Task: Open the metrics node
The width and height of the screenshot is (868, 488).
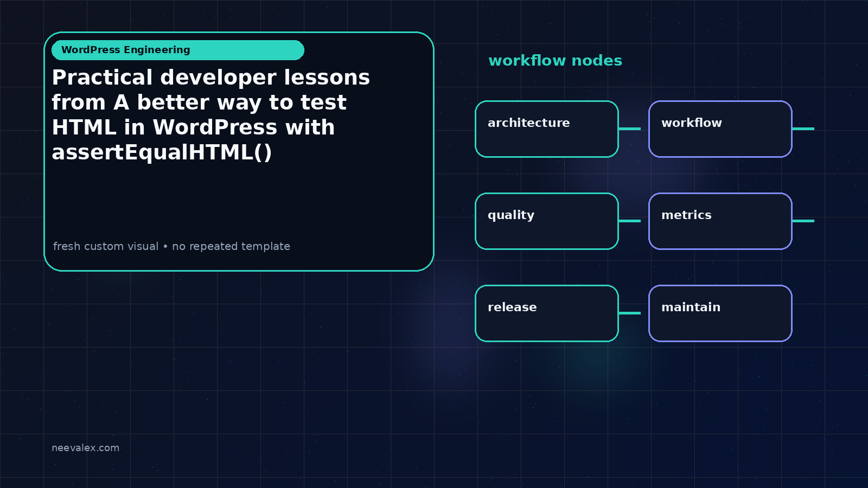Action: (x=720, y=221)
